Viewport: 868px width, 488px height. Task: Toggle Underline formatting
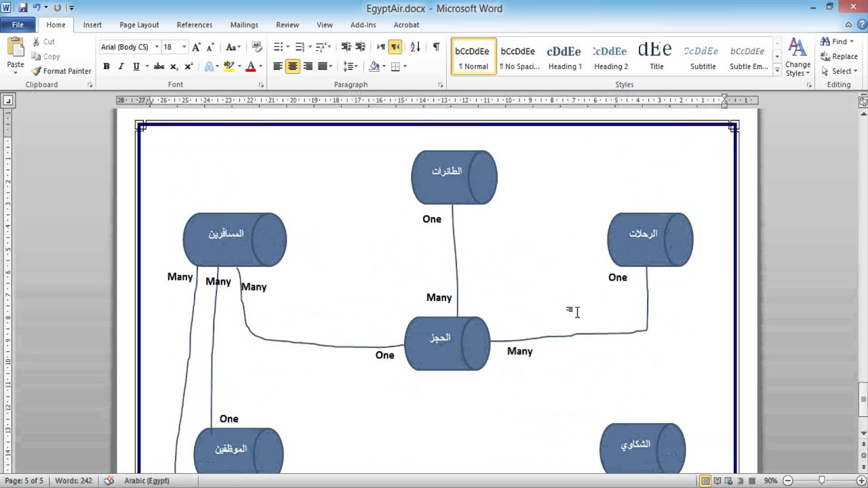[x=136, y=66]
